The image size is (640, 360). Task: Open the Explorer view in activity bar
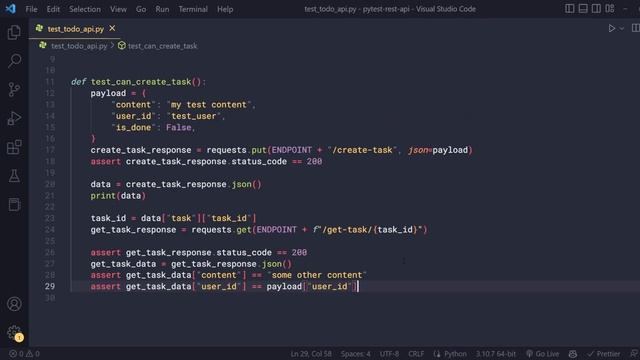(x=14, y=32)
